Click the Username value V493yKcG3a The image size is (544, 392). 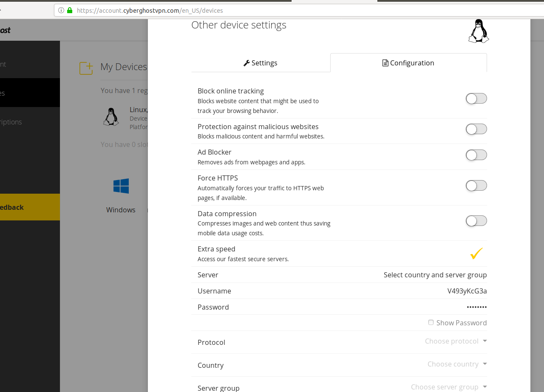(x=467, y=291)
